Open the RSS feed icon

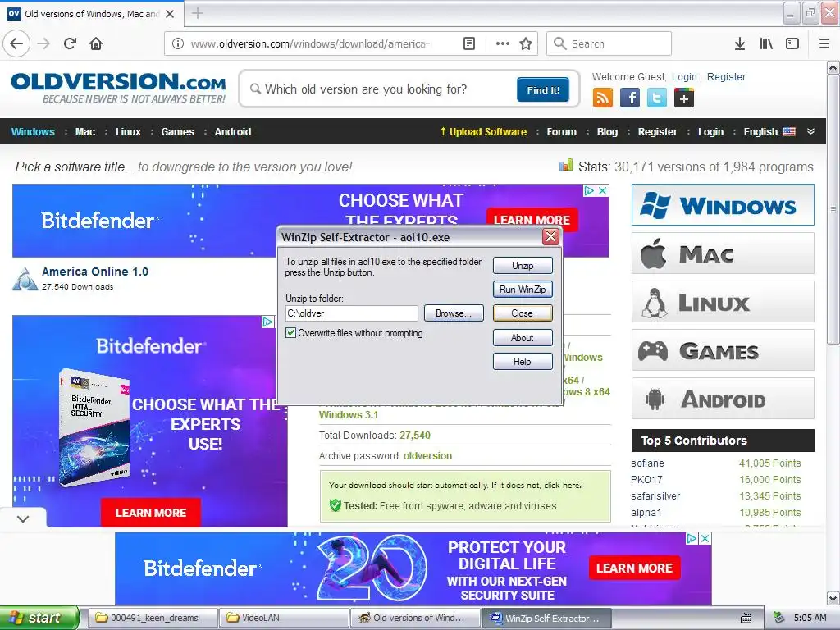click(603, 98)
